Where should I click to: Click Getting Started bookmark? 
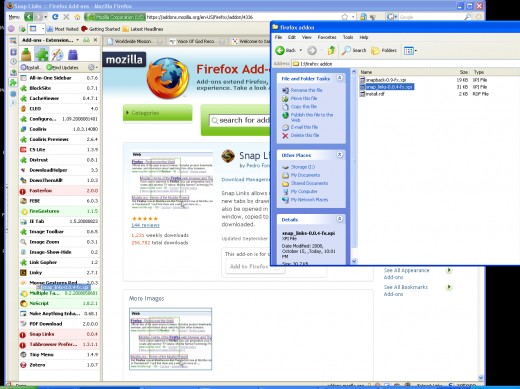pyautogui.click(x=101, y=29)
